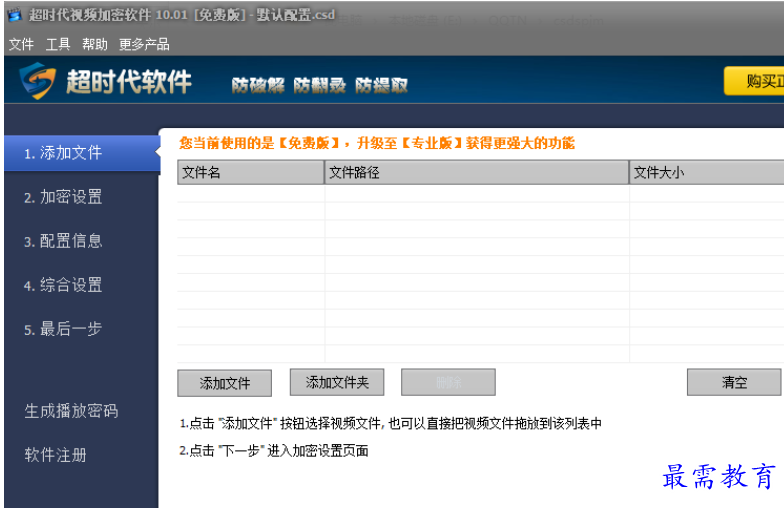Click the 添加文件夹 button

pyautogui.click(x=337, y=382)
